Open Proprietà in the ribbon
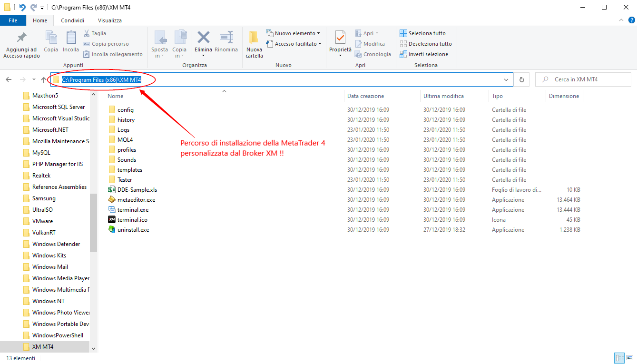Viewport: 637px width, 364px height. pyautogui.click(x=340, y=44)
